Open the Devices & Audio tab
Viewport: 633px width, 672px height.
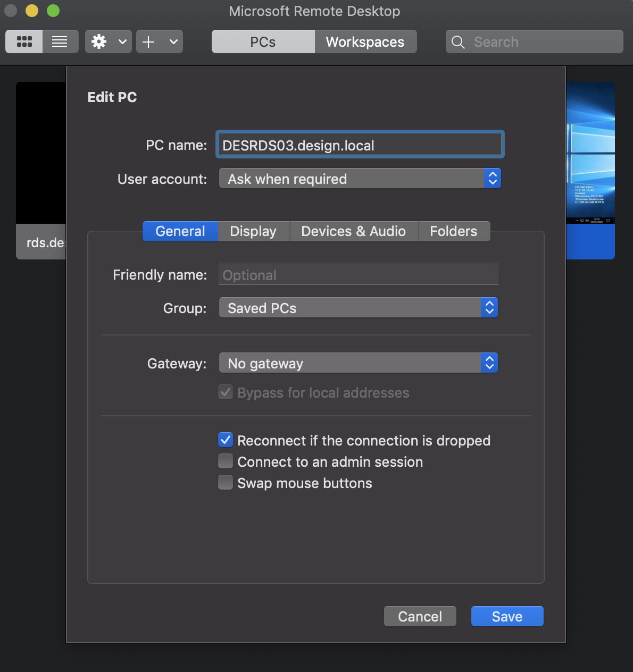(x=354, y=231)
